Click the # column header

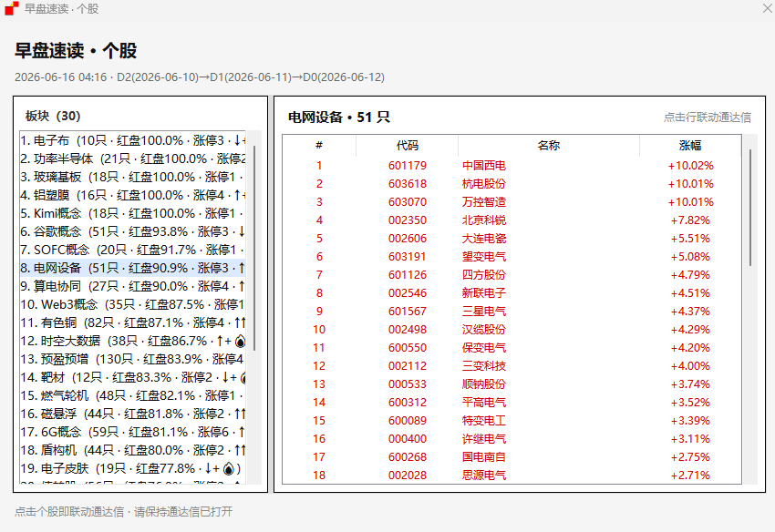(x=319, y=145)
